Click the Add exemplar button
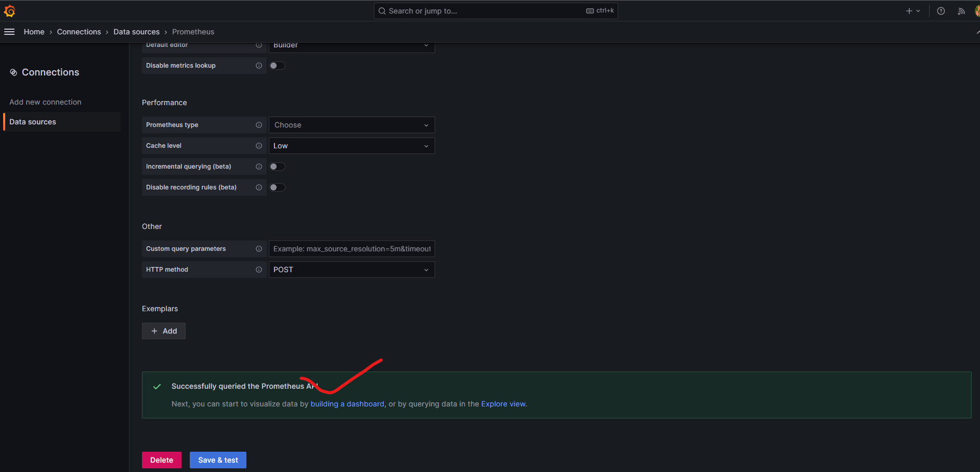 point(164,331)
